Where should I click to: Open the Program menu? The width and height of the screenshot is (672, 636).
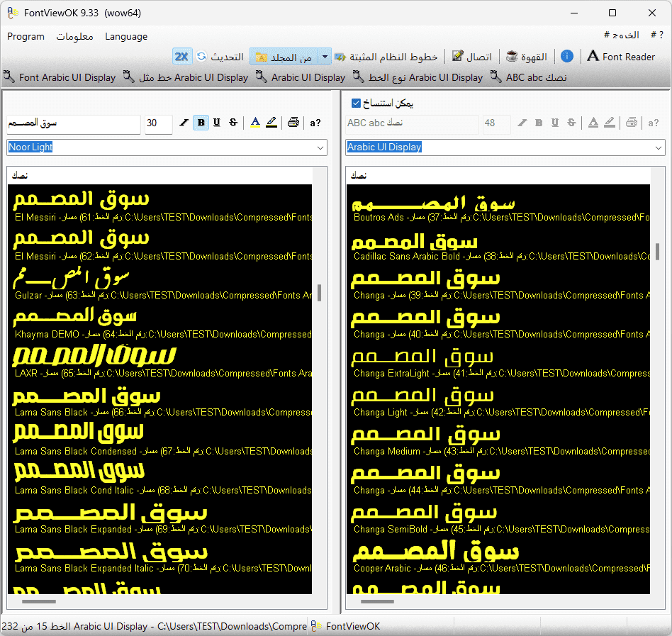[26, 36]
